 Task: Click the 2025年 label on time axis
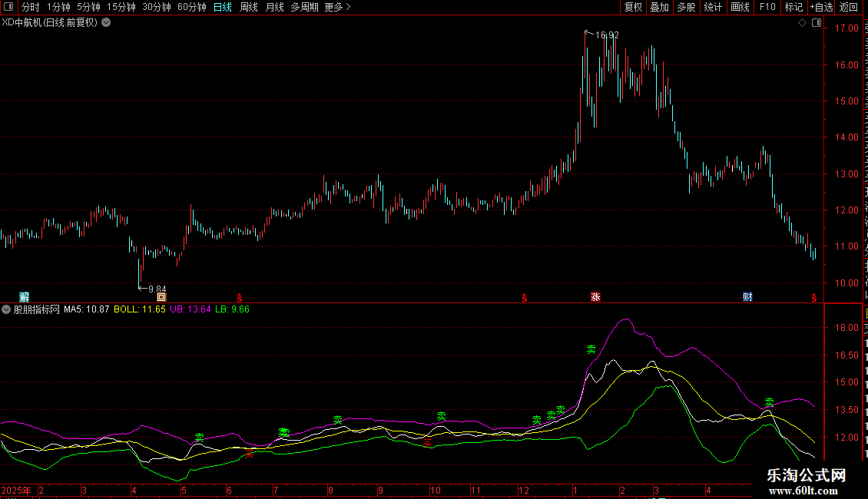tap(16, 490)
